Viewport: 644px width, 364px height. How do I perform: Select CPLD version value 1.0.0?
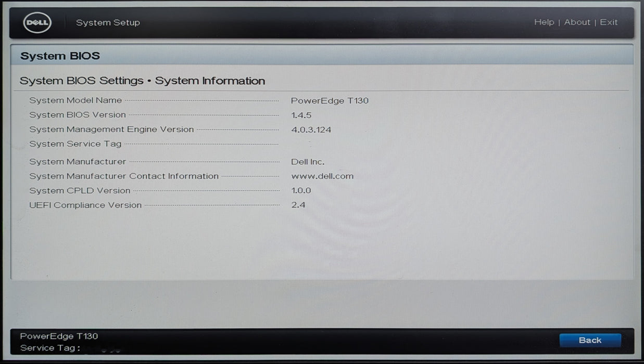[x=301, y=191]
